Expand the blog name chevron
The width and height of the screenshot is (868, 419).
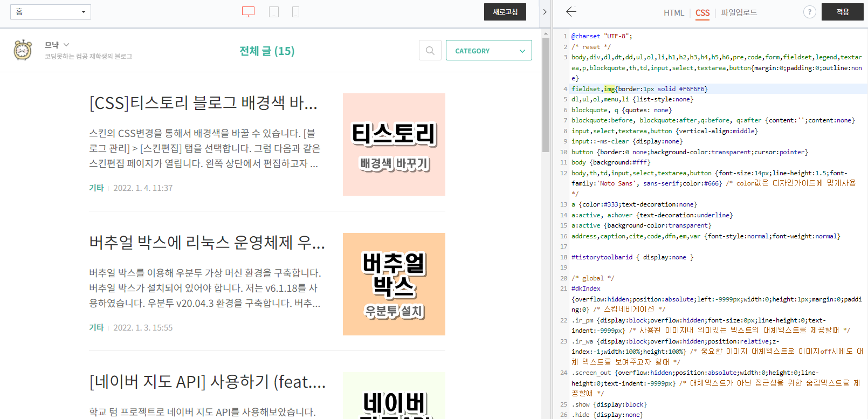66,45
